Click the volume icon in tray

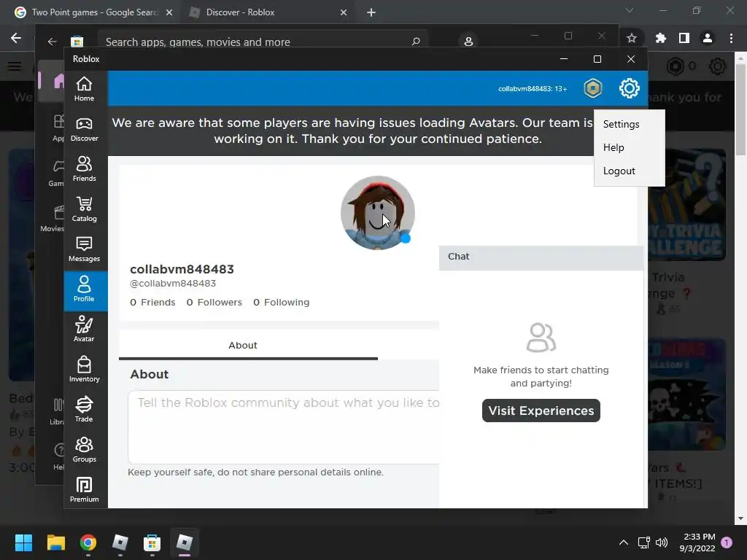pyautogui.click(x=661, y=542)
